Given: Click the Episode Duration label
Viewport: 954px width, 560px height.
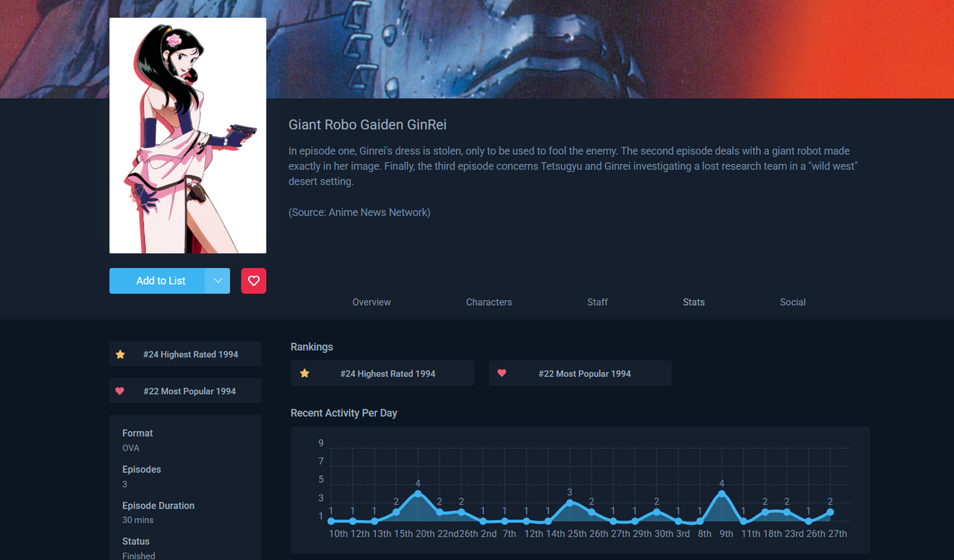Looking at the screenshot, I should 158,505.
